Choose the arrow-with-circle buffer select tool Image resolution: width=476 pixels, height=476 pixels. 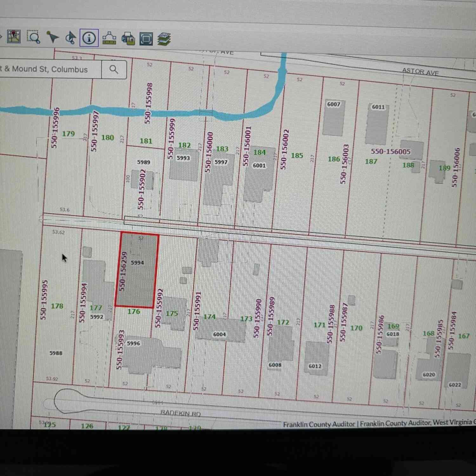(70, 38)
